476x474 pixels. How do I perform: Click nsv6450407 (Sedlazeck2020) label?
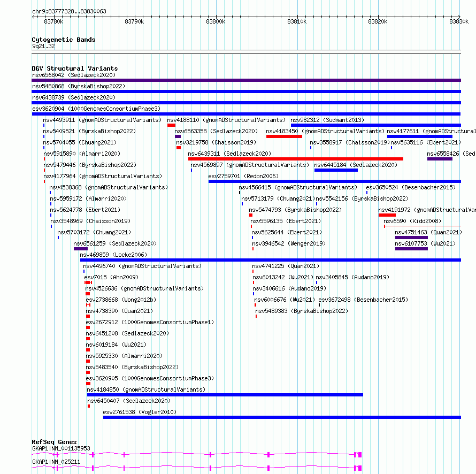click(x=129, y=401)
